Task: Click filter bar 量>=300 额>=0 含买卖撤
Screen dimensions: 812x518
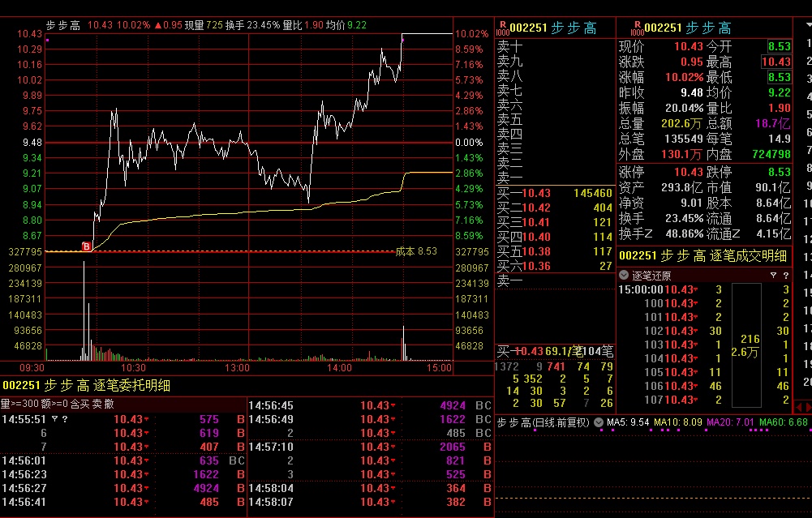Action: coord(57,405)
